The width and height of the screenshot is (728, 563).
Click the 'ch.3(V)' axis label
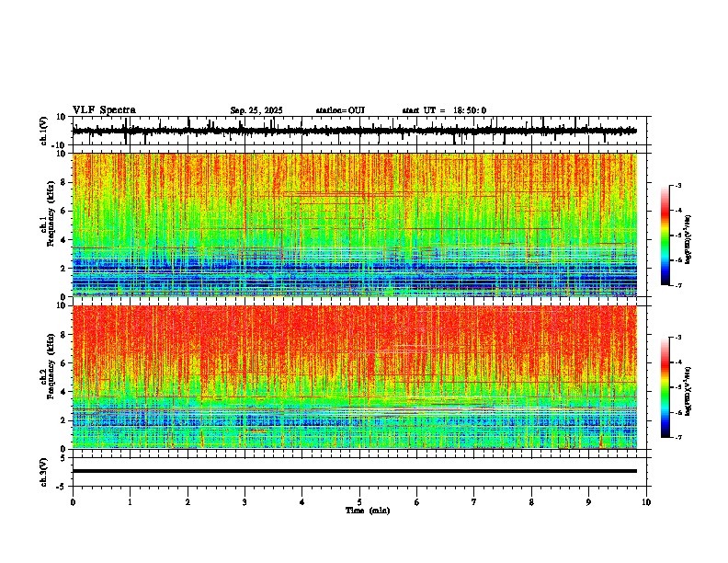point(43,472)
